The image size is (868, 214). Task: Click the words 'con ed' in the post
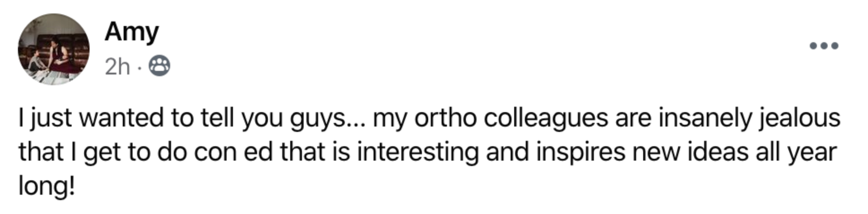[233, 152]
